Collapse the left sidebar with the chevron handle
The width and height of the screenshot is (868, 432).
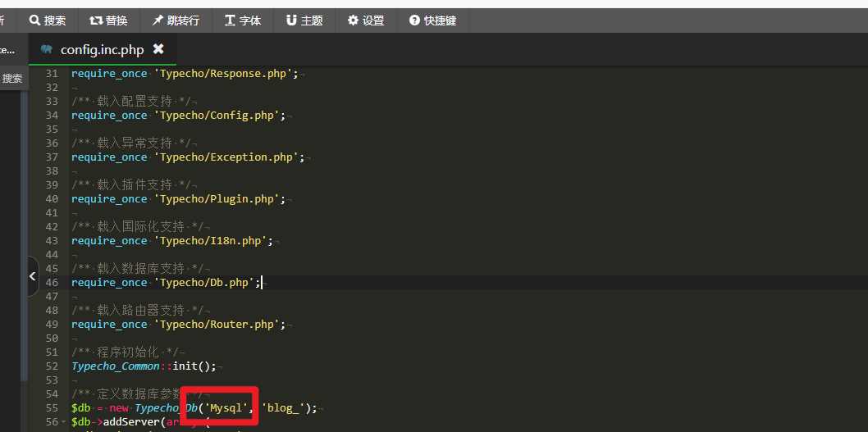(33, 277)
